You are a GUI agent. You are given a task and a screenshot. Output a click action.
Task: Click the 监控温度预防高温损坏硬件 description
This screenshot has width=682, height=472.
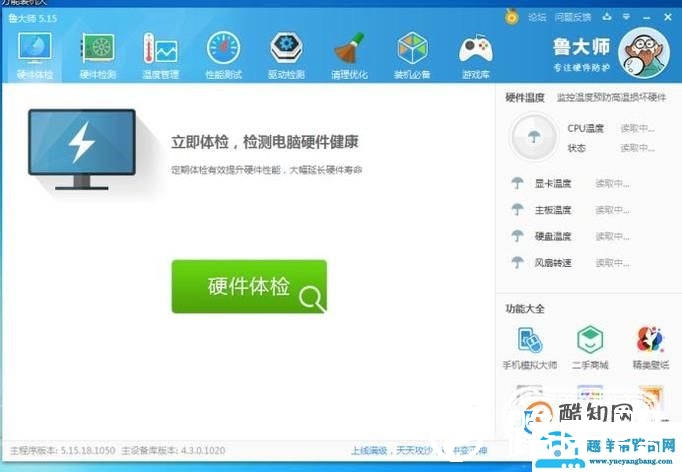611,97
